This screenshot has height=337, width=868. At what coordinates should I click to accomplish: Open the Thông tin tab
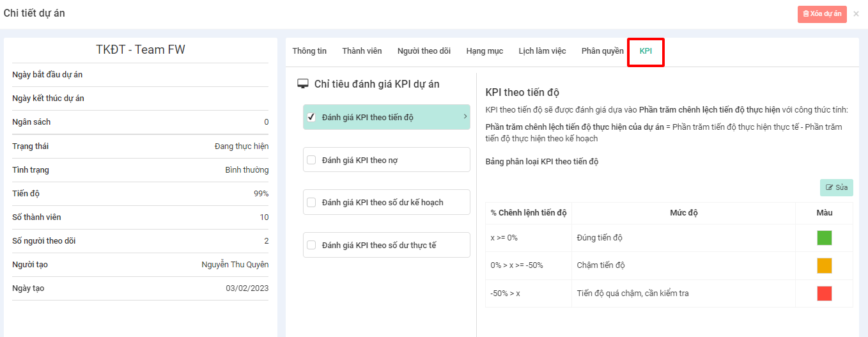(309, 51)
